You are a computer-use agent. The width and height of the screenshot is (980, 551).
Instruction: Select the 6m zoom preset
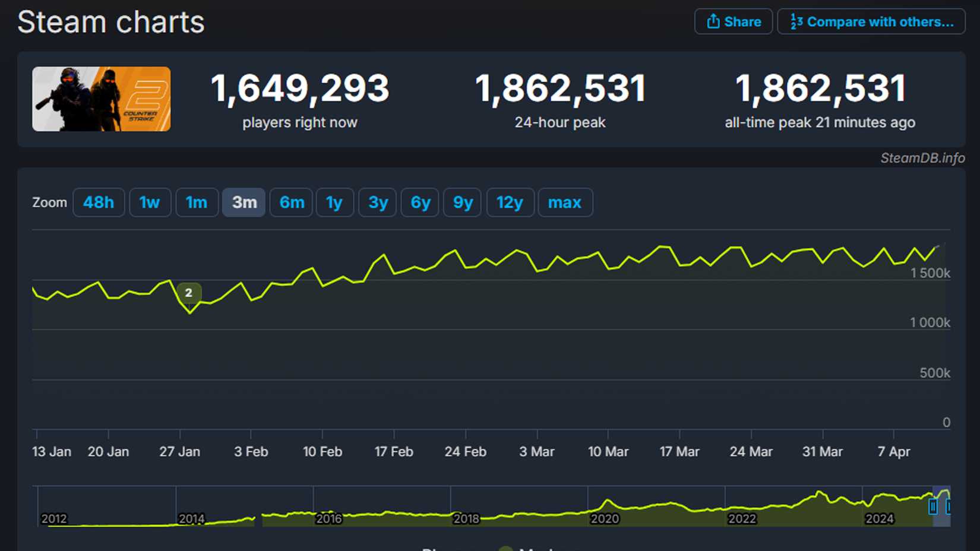click(x=291, y=202)
